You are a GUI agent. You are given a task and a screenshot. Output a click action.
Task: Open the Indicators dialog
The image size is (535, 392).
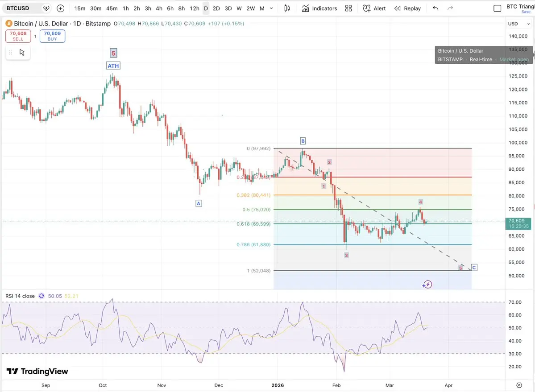tap(319, 8)
